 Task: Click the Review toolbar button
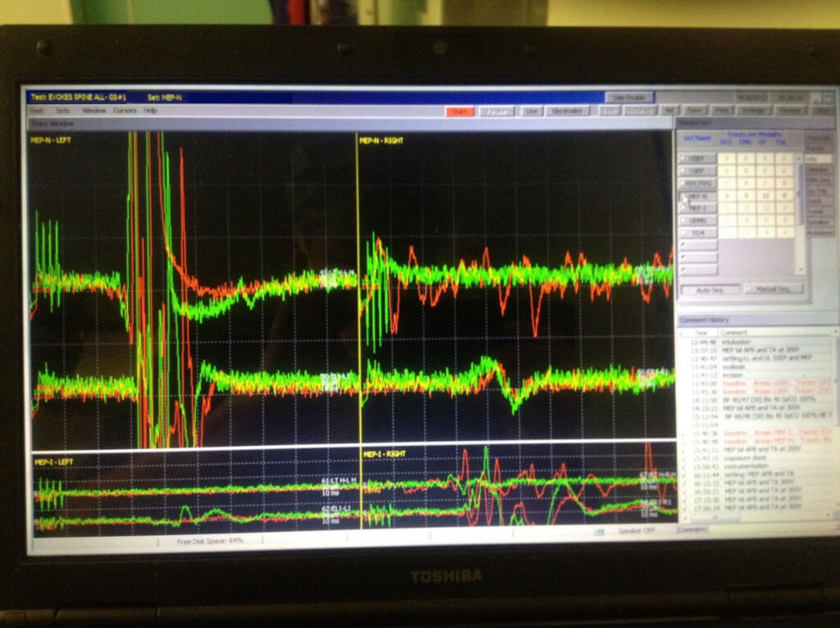[x=791, y=111]
